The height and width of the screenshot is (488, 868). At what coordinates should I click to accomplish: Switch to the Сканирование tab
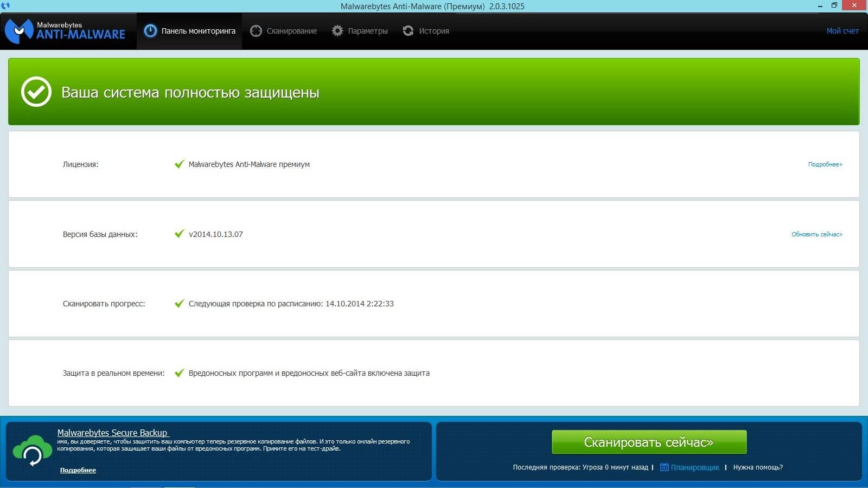(284, 31)
